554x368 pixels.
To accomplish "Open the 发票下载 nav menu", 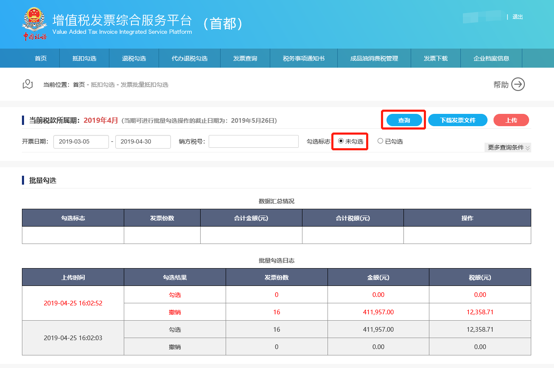I will coord(436,58).
